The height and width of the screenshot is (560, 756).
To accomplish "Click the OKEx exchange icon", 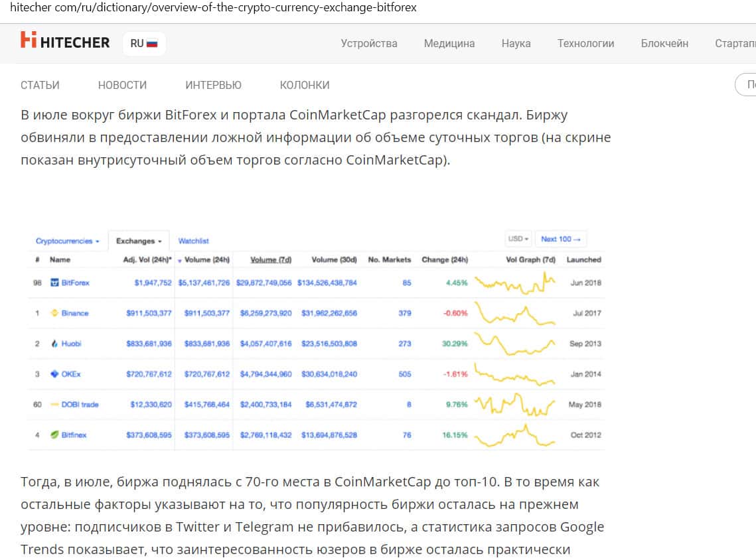I will coord(55,374).
